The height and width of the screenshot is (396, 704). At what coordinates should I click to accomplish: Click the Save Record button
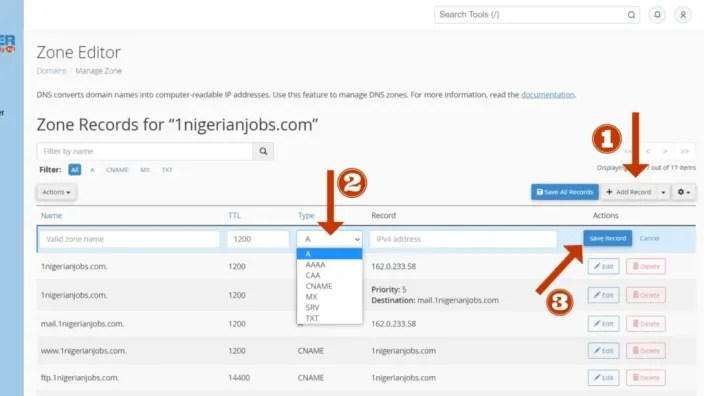[607, 238]
